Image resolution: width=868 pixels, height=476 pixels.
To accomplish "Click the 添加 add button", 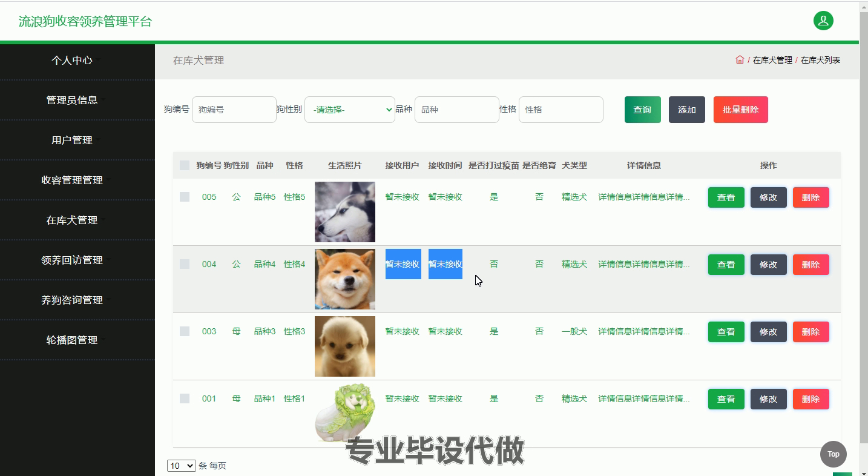I will click(687, 110).
